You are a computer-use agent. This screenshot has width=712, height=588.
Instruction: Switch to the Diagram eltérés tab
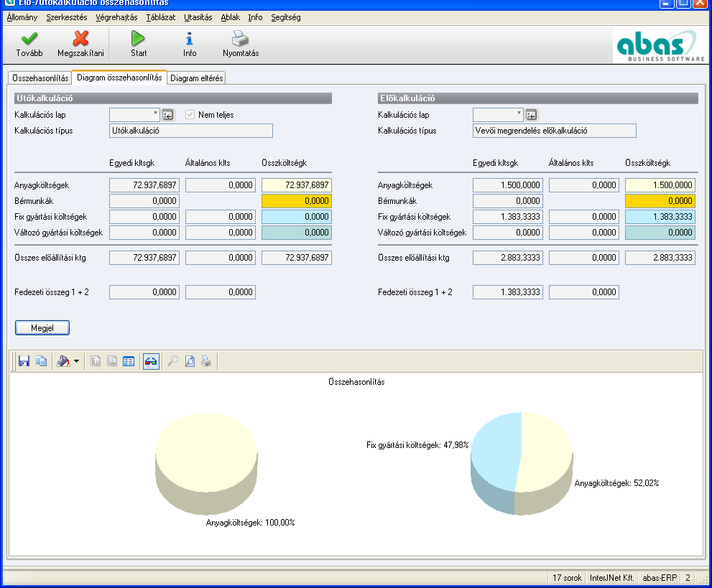point(197,78)
